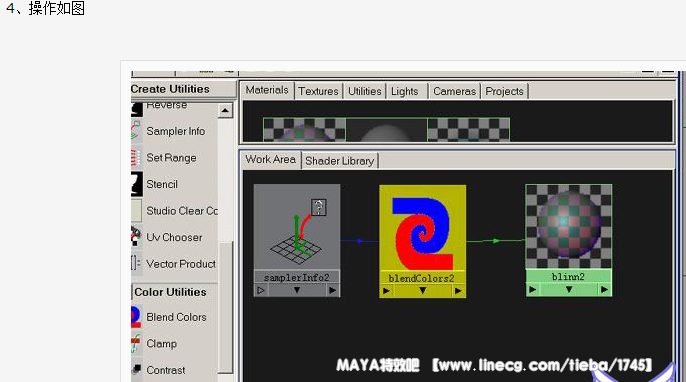Viewport: 686px width, 382px height.
Task: Open the Shader Library tab
Action: (340, 161)
